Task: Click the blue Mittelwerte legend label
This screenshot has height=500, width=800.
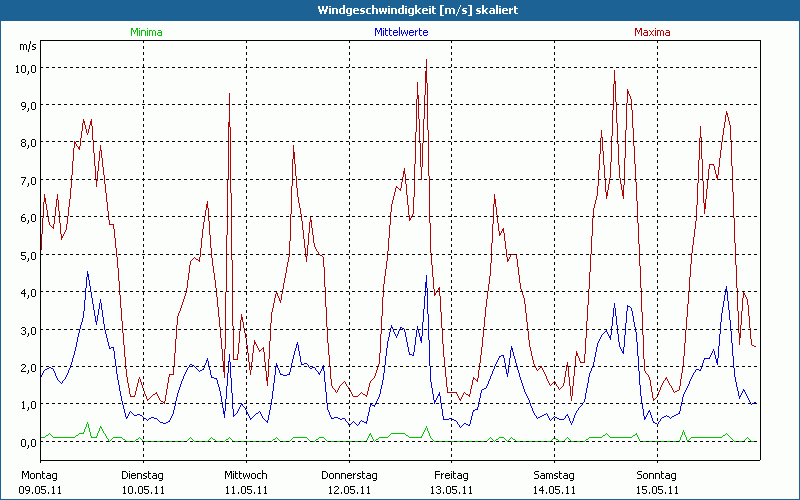Action: (x=401, y=32)
